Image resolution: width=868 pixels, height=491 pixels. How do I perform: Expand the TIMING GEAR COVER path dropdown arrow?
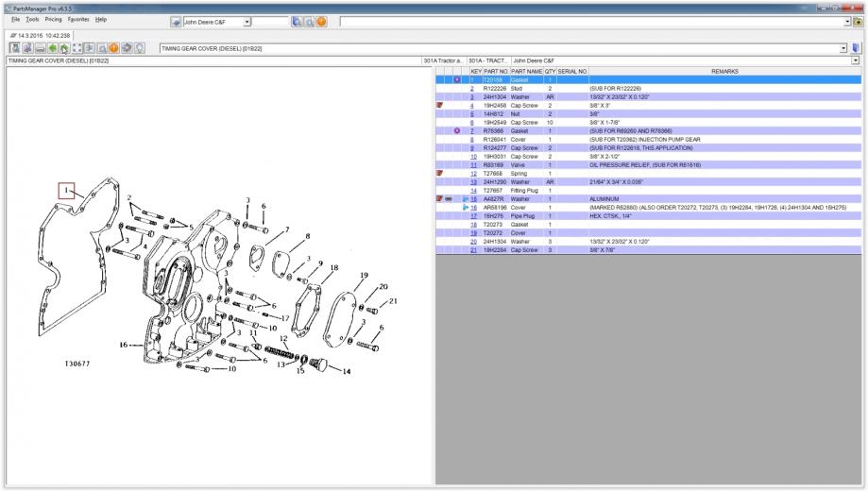[x=843, y=48]
